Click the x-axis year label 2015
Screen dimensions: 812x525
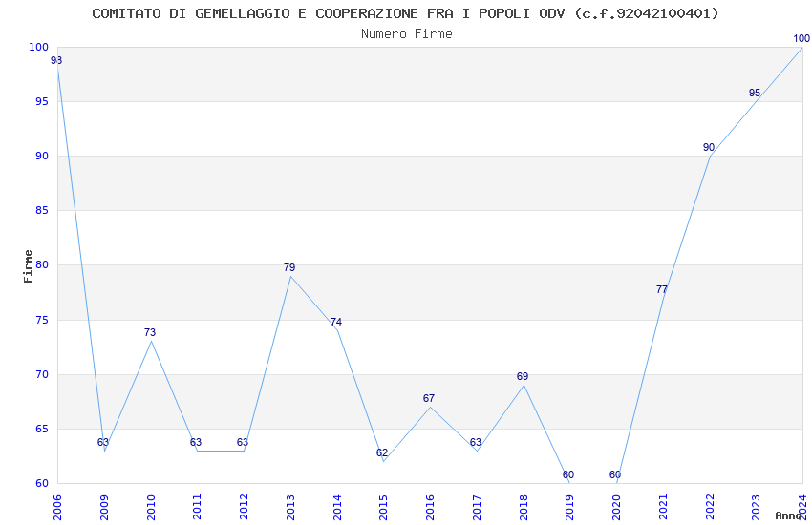click(x=384, y=507)
